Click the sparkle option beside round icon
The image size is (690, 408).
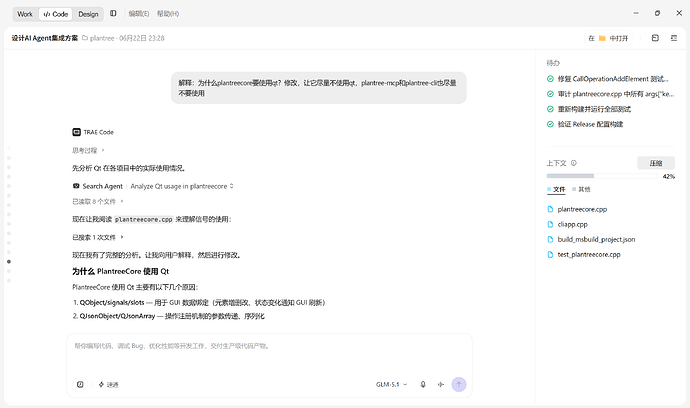tap(108, 385)
